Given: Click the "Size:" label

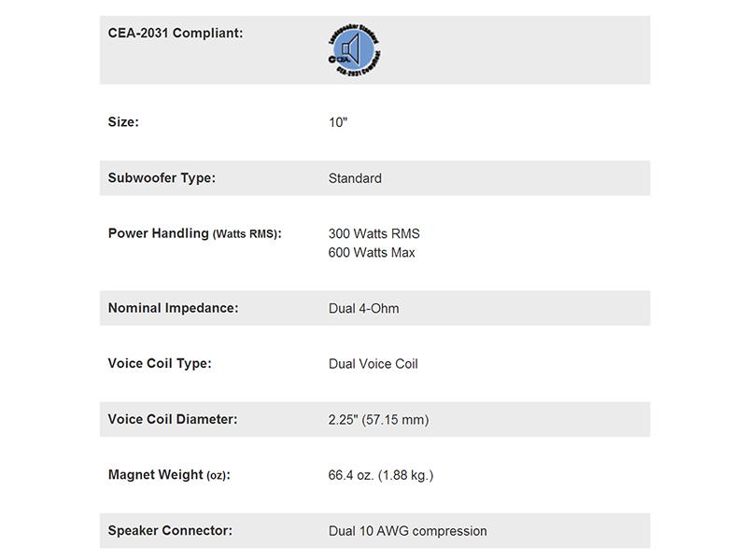Looking at the screenshot, I should coord(123,122).
